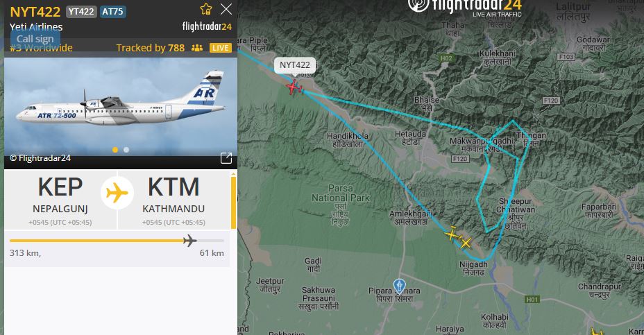Click the Pipara Simara airport marker
Screen dimensions: 644x335
click(399, 286)
